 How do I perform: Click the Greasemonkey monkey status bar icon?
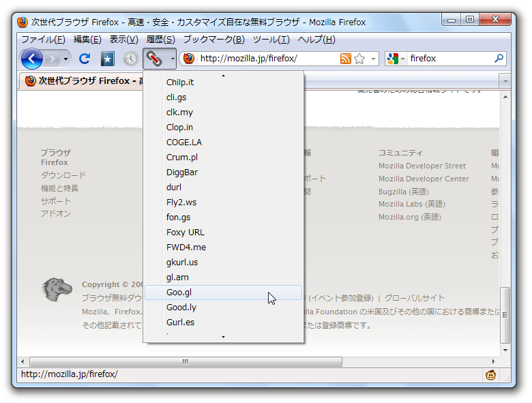(x=490, y=375)
